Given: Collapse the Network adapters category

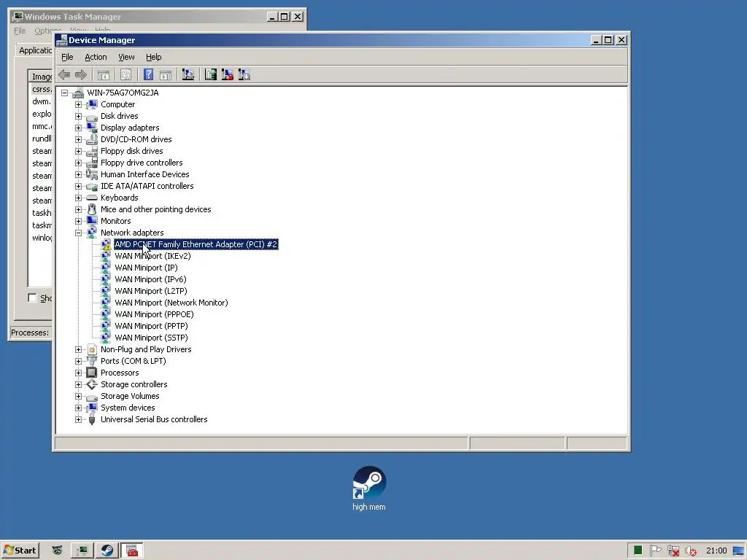Looking at the screenshot, I should point(79,233).
